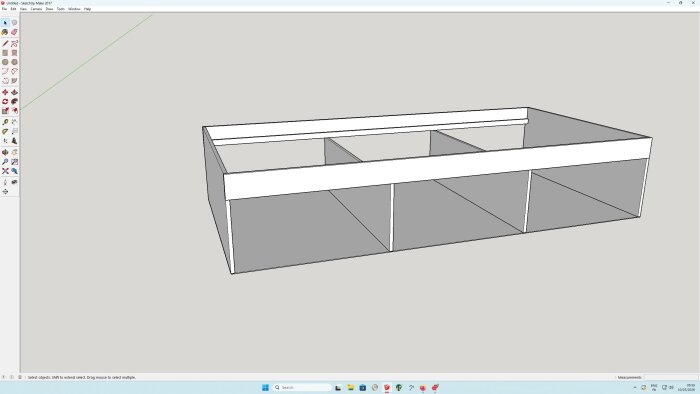Select the Scale tool
This screenshot has width=700, height=394.
(x=5, y=111)
